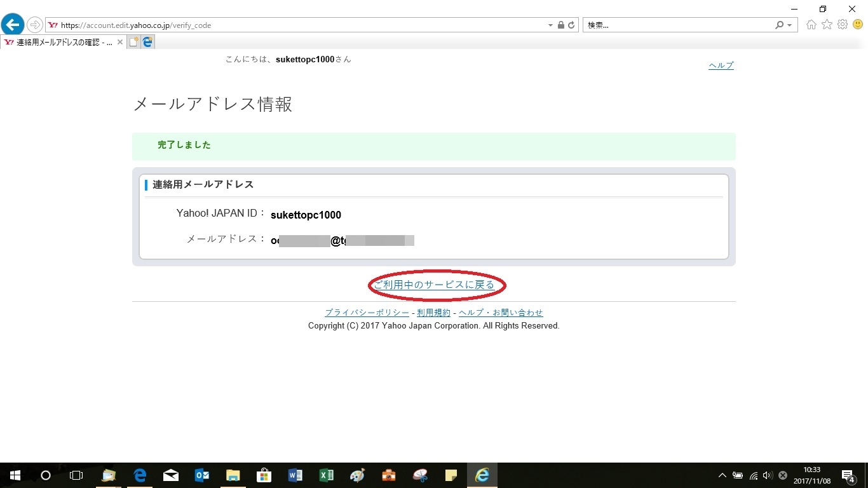This screenshot has height=488, width=868.
Task: Open the 利用規約 link
Action: click(433, 313)
